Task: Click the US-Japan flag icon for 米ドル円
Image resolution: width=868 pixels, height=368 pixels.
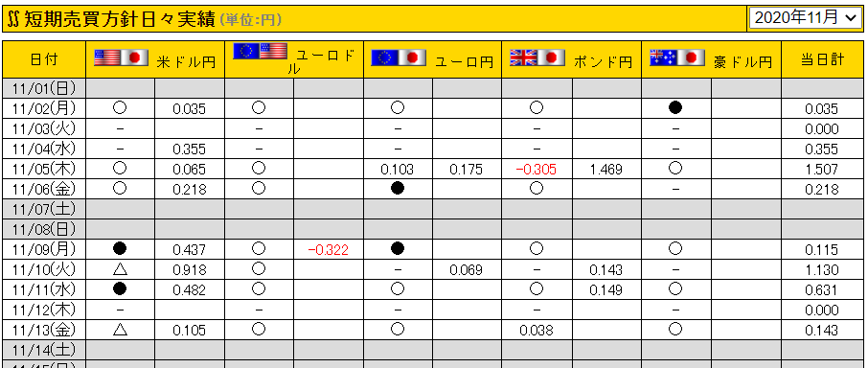Action: [x=122, y=57]
